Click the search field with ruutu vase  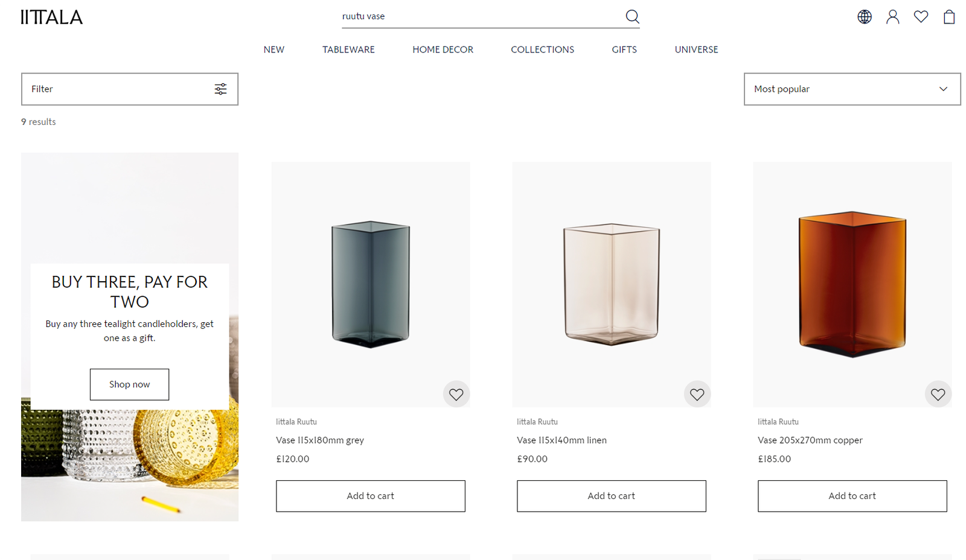477,16
